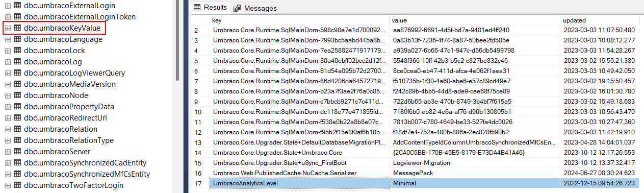Screen dimensions: 644x193
Task: Expand the dbo.umbracoRelationType node
Action: (8, 140)
